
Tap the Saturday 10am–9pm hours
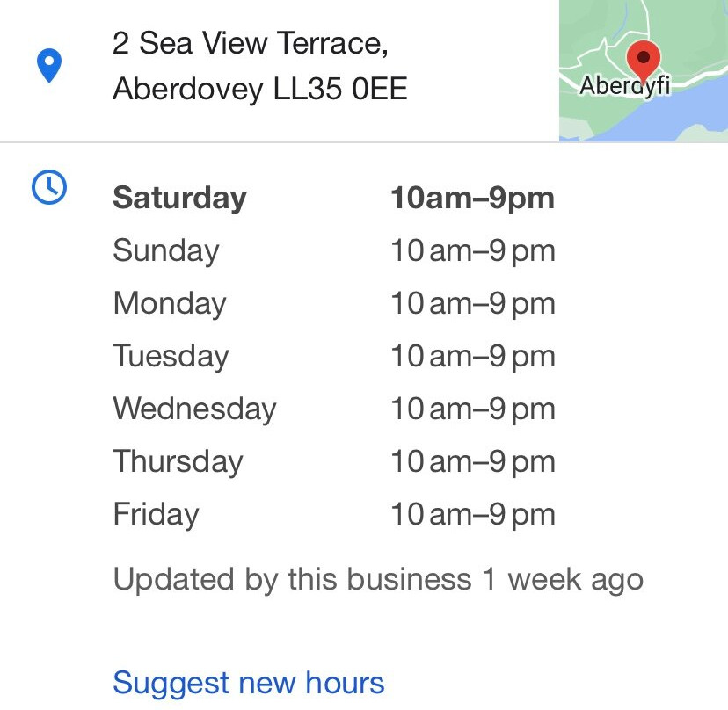[x=473, y=199]
